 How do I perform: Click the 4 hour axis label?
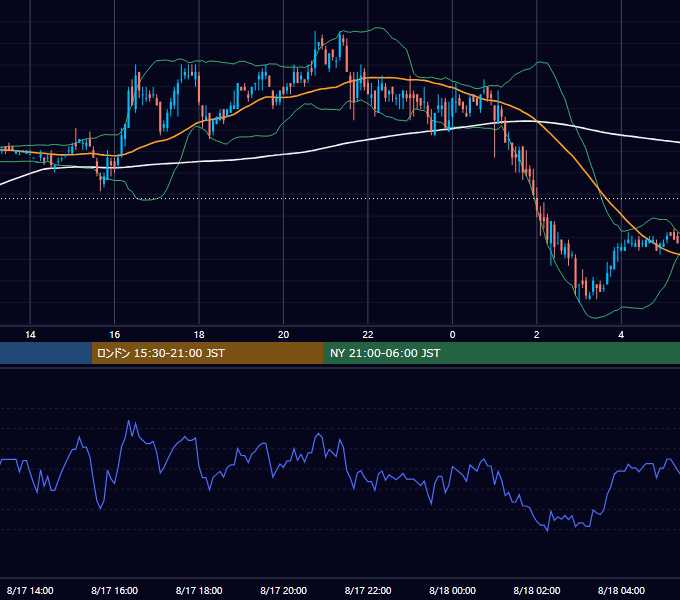pyautogui.click(x=621, y=335)
